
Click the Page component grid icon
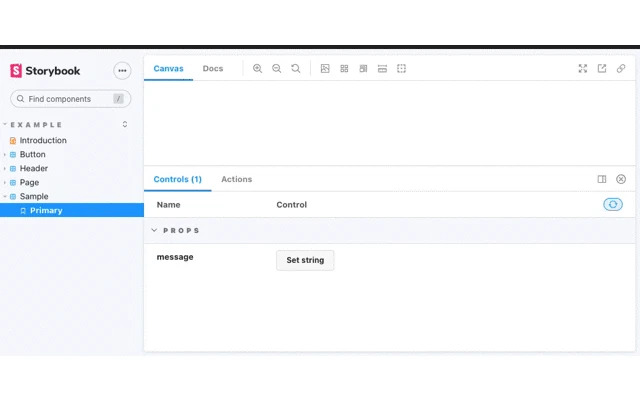click(13, 182)
